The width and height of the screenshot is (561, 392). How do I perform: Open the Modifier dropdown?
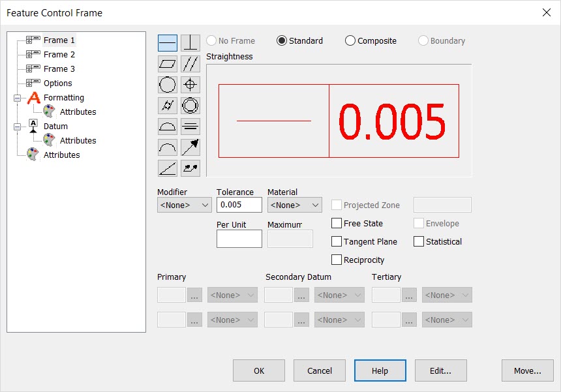pyautogui.click(x=184, y=205)
